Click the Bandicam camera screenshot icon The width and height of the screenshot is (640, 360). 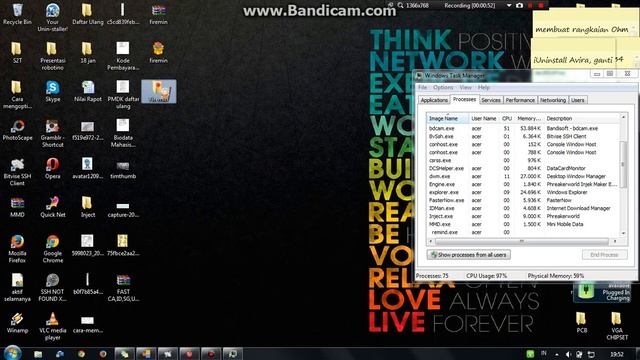point(520,5)
